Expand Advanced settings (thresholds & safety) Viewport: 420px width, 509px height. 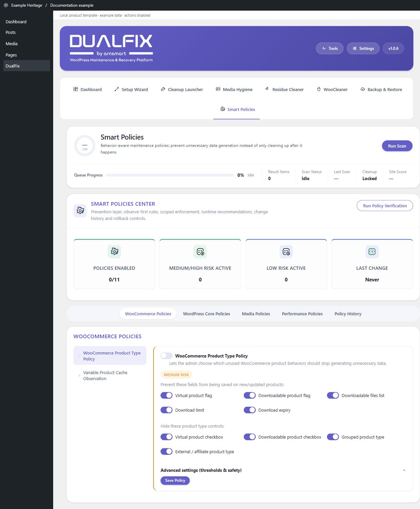pyautogui.click(x=283, y=470)
